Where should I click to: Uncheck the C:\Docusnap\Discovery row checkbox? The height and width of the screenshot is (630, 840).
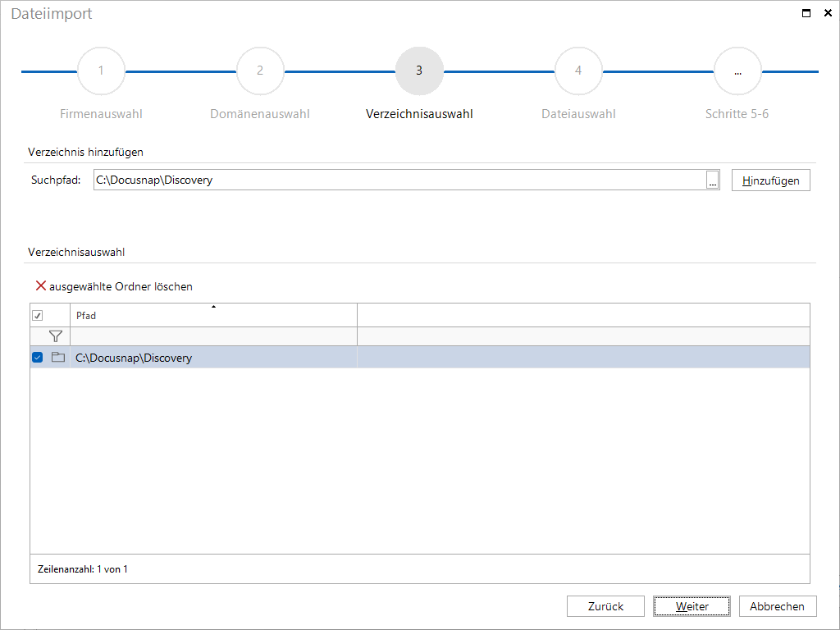[x=37, y=358]
